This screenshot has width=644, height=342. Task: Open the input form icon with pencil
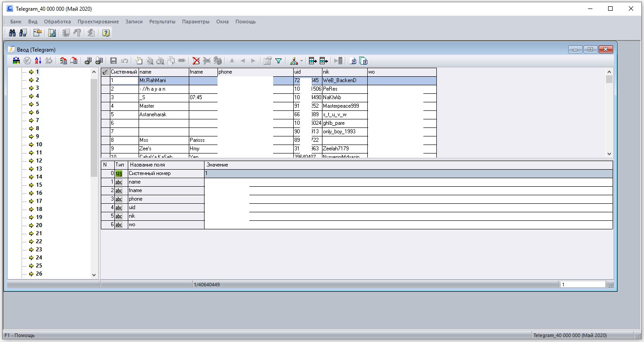click(x=37, y=33)
